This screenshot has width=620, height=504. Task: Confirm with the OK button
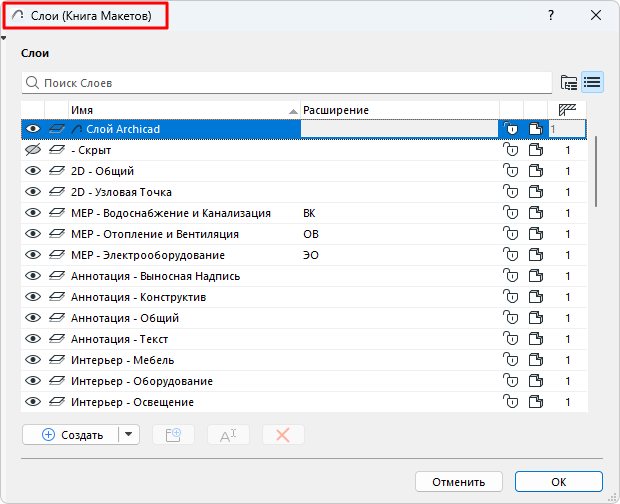pyautogui.click(x=558, y=482)
